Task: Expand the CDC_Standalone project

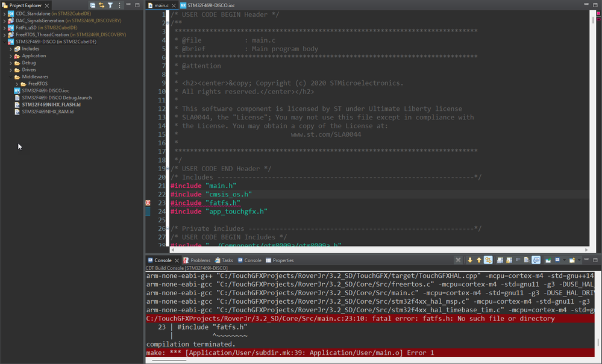Action: pos(4,14)
